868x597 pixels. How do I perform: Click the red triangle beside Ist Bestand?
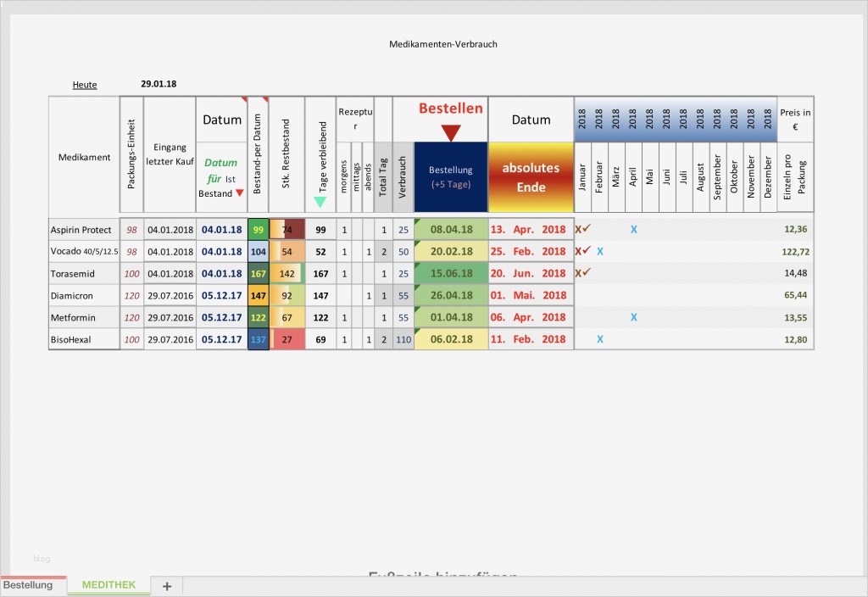241,194
